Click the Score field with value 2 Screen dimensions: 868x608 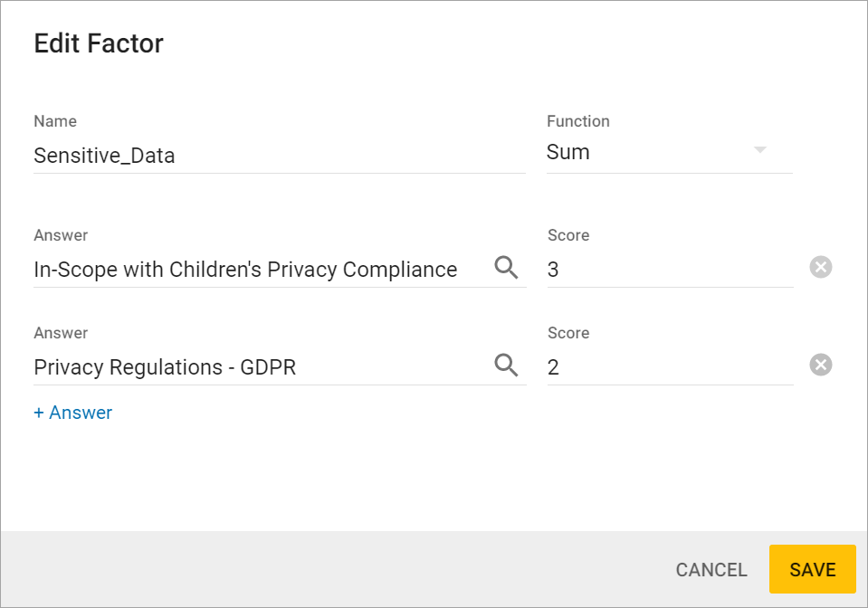670,367
